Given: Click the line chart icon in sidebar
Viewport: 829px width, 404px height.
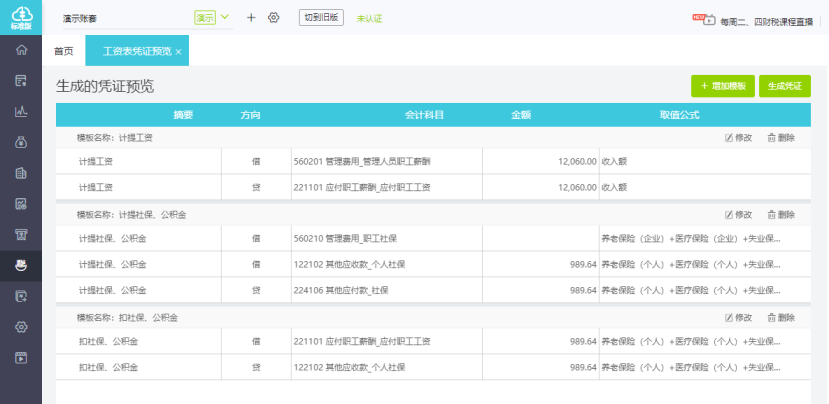Looking at the screenshot, I should (x=20, y=111).
